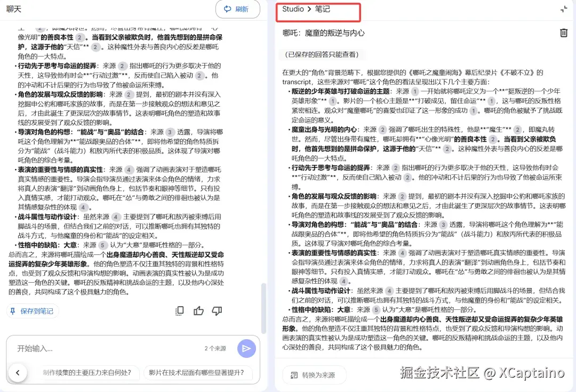Choose suggestion 制作续集的主要压力来自何处?

pyautogui.click(x=87, y=372)
